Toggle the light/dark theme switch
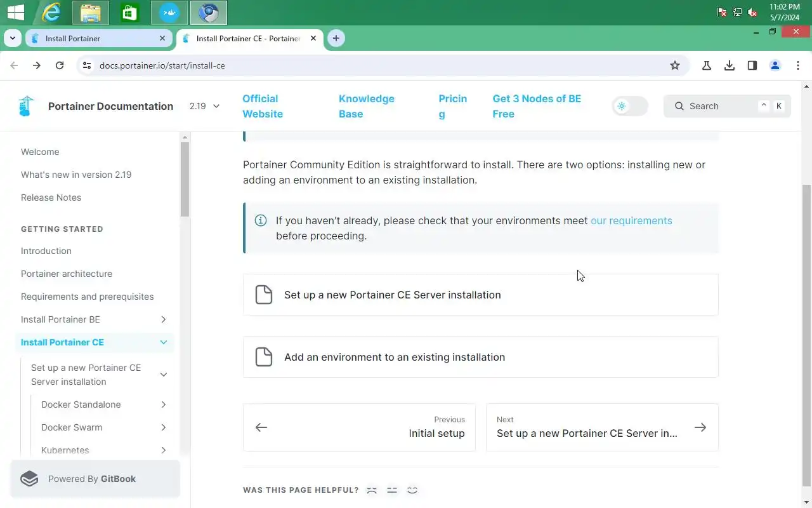 click(630, 106)
